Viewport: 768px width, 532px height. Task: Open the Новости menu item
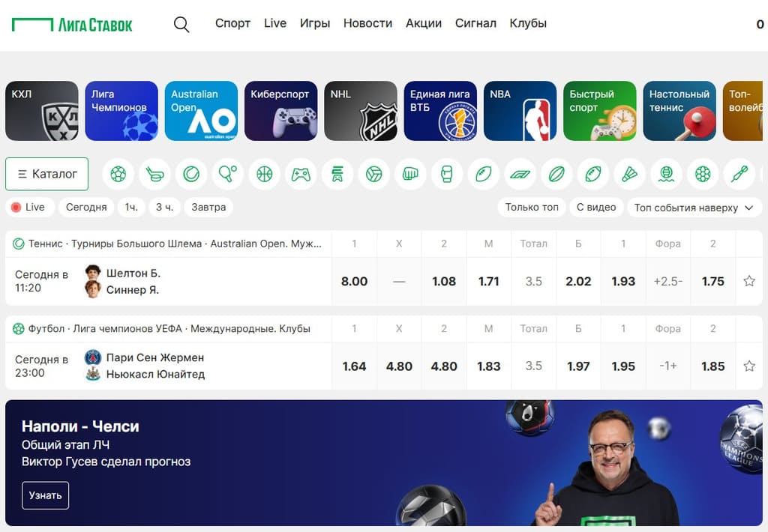coord(367,23)
